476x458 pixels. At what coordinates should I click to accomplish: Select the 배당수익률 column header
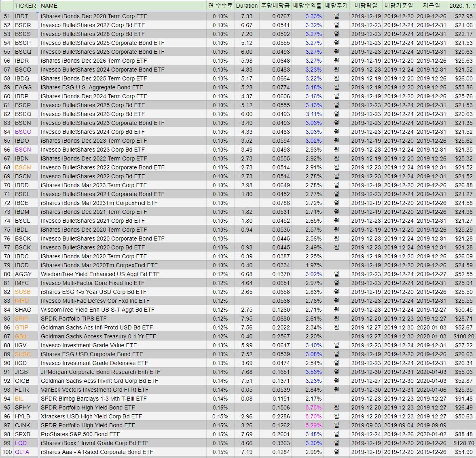(x=307, y=6)
